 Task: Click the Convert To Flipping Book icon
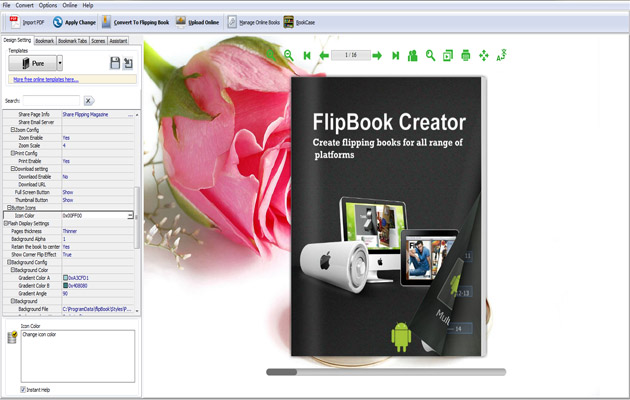pyautogui.click(x=106, y=22)
